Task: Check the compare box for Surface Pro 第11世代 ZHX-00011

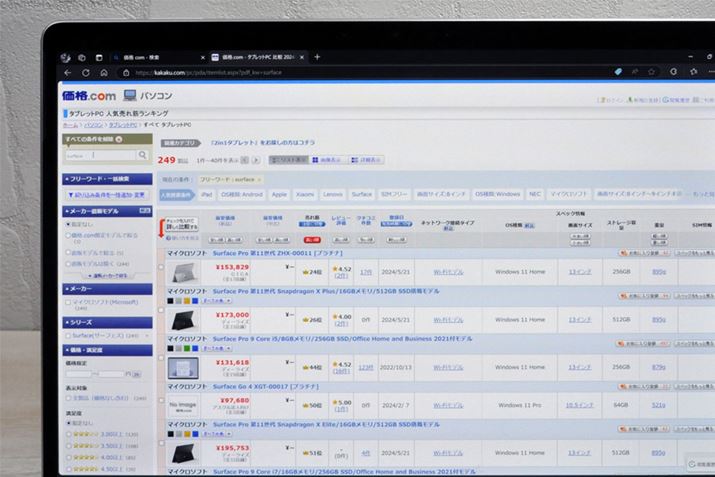Action: click(x=161, y=267)
